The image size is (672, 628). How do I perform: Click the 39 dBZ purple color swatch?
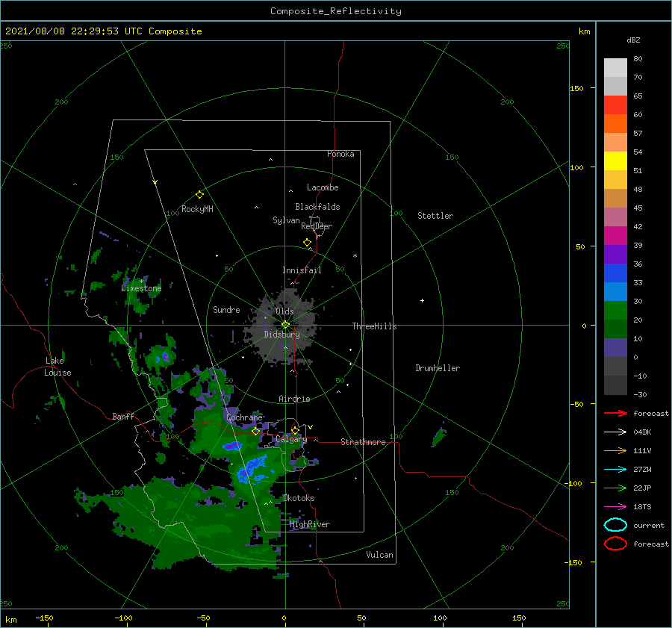[x=615, y=254]
